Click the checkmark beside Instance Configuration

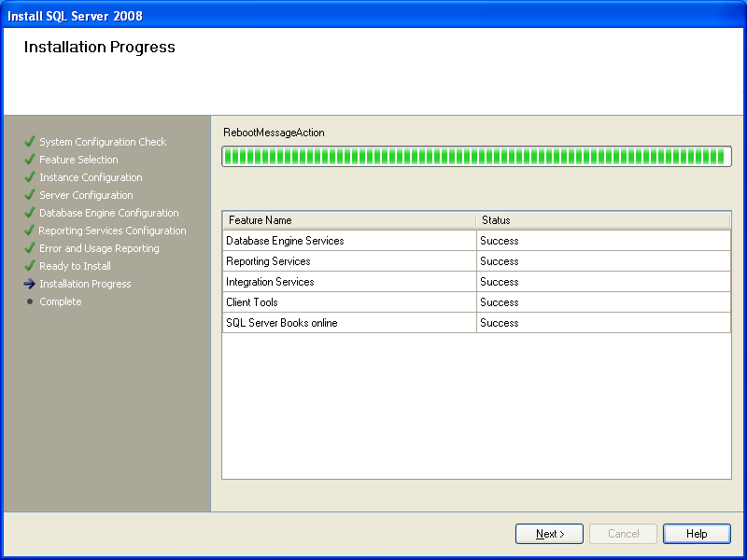click(x=30, y=176)
